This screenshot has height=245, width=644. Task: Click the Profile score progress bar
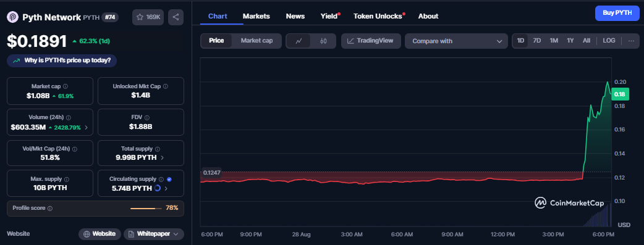click(x=146, y=209)
